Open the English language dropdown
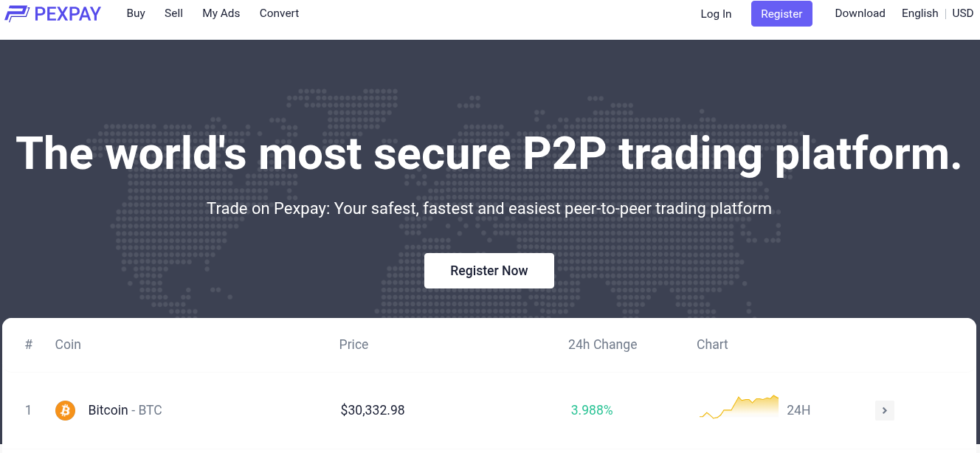The image size is (980, 453). [x=919, y=13]
